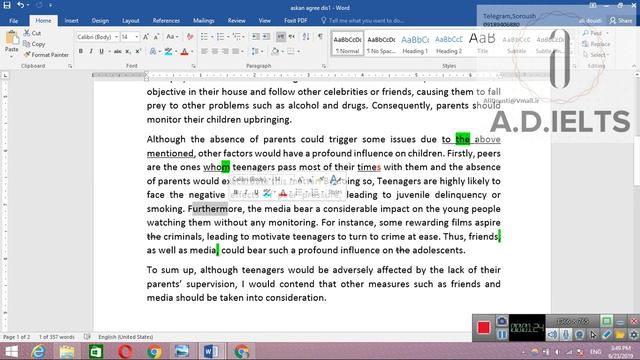Sort the selected paragraphs
Viewport: 640px width, 360px height.
[x=306, y=37]
